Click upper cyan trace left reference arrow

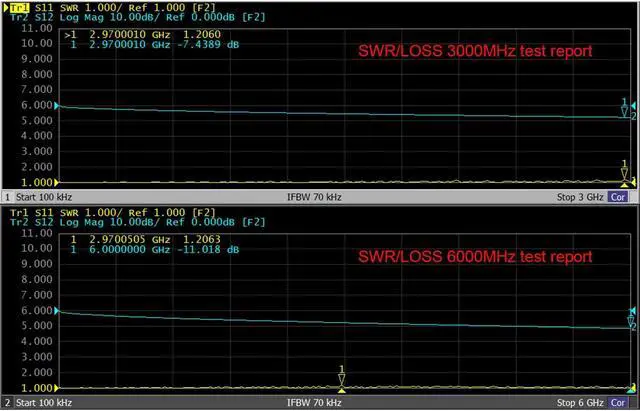pyautogui.click(x=58, y=106)
